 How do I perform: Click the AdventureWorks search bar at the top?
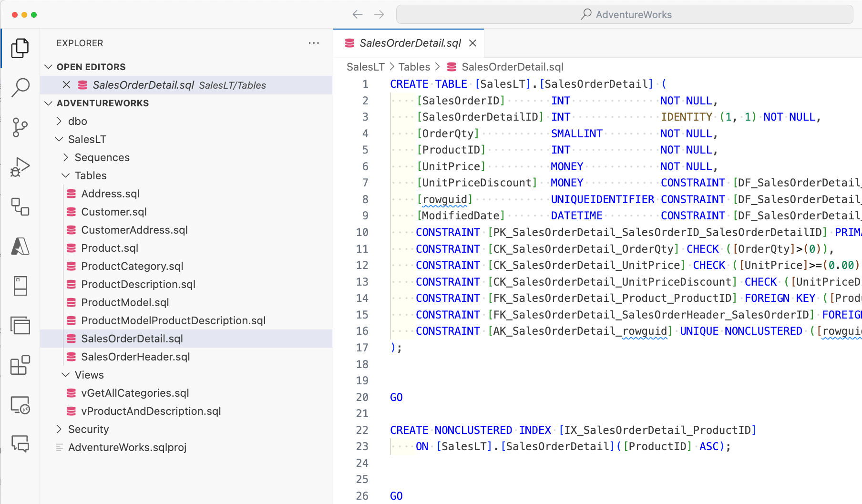click(625, 14)
